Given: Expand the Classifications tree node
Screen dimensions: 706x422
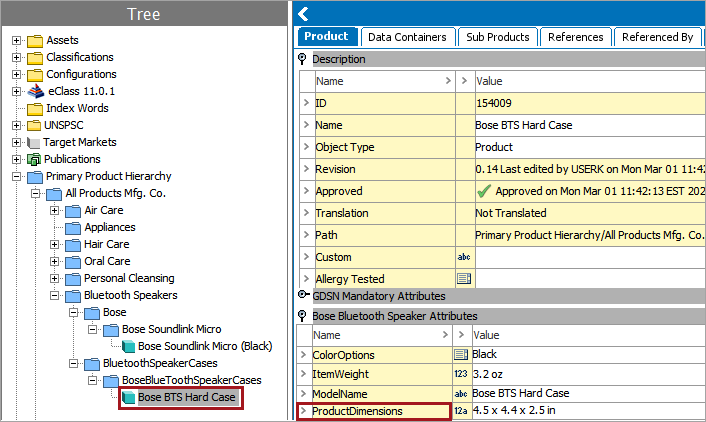Looking at the screenshot, I should click(16, 58).
